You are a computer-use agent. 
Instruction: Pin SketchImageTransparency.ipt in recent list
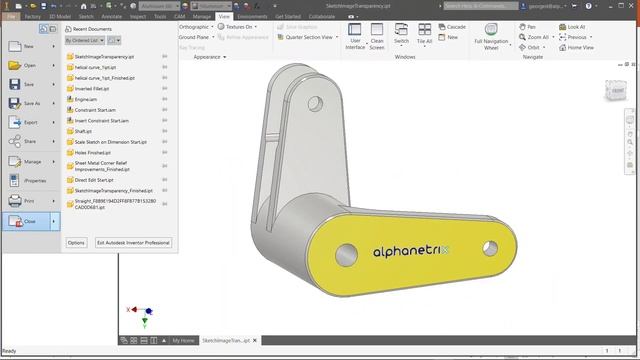(x=165, y=56)
